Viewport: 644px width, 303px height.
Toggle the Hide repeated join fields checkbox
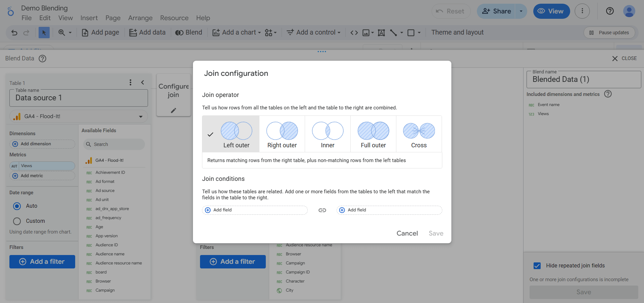[x=537, y=266]
